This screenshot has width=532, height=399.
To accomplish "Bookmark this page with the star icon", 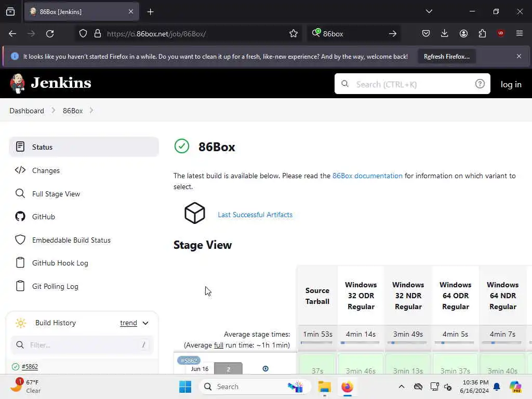I will click(294, 34).
